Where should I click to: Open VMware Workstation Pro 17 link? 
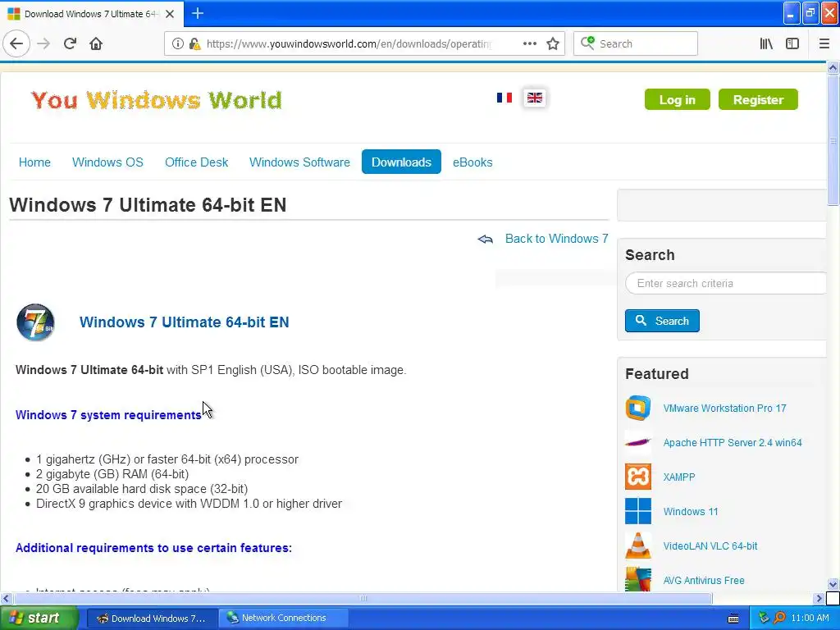pyautogui.click(x=724, y=409)
